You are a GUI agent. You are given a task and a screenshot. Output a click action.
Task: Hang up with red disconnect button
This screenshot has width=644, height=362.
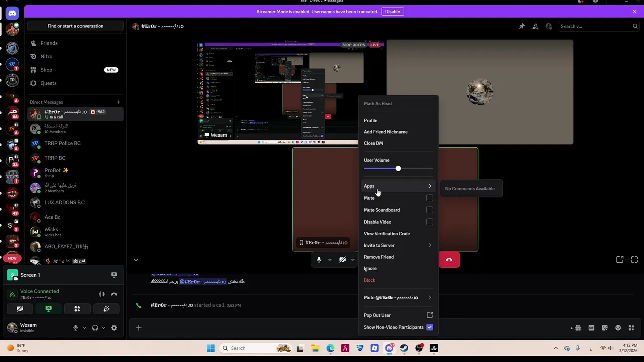pyautogui.click(x=449, y=260)
